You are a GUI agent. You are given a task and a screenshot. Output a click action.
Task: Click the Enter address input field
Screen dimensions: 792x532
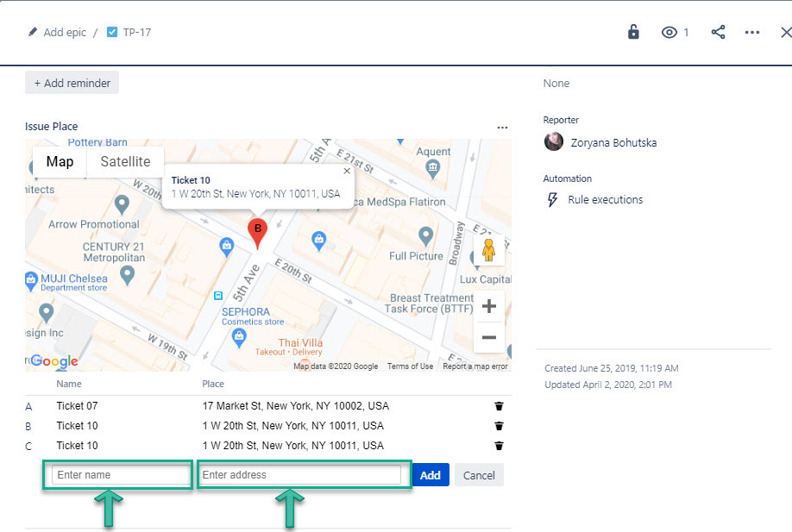click(300, 475)
